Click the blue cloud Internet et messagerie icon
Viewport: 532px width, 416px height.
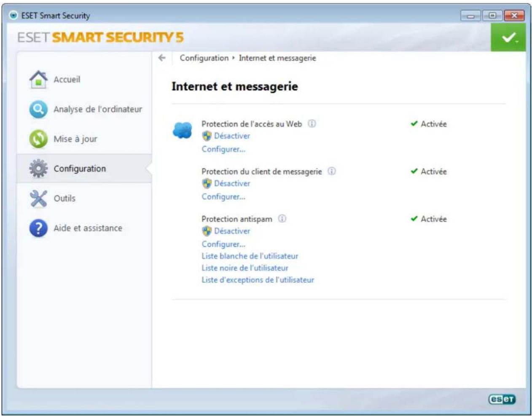(x=183, y=130)
